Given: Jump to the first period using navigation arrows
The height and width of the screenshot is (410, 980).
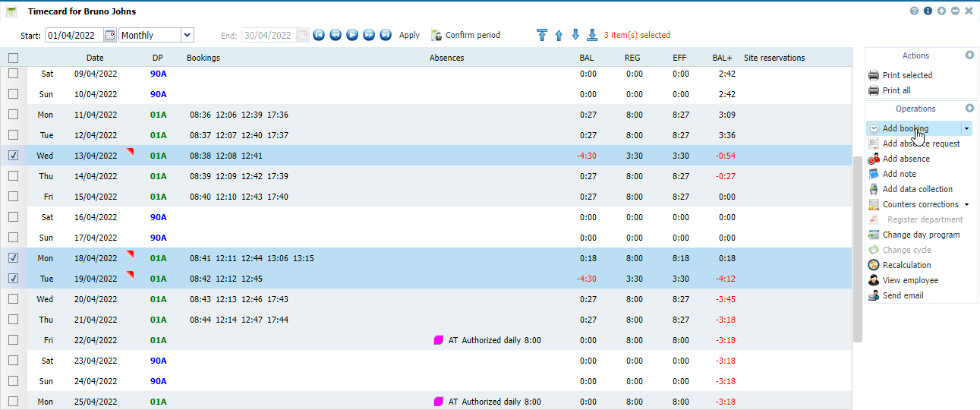Looking at the screenshot, I should click(x=319, y=35).
